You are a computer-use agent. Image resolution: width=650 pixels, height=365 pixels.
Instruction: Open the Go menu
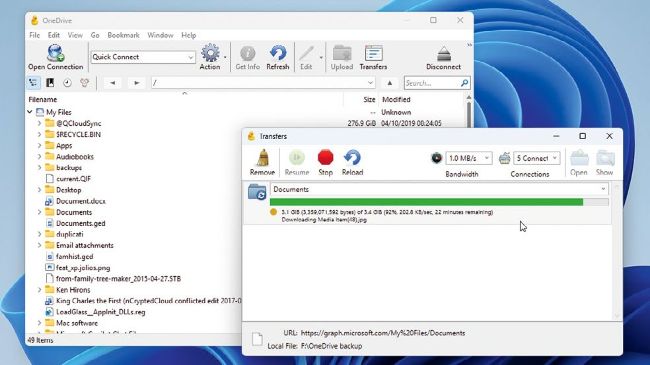click(x=95, y=35)
